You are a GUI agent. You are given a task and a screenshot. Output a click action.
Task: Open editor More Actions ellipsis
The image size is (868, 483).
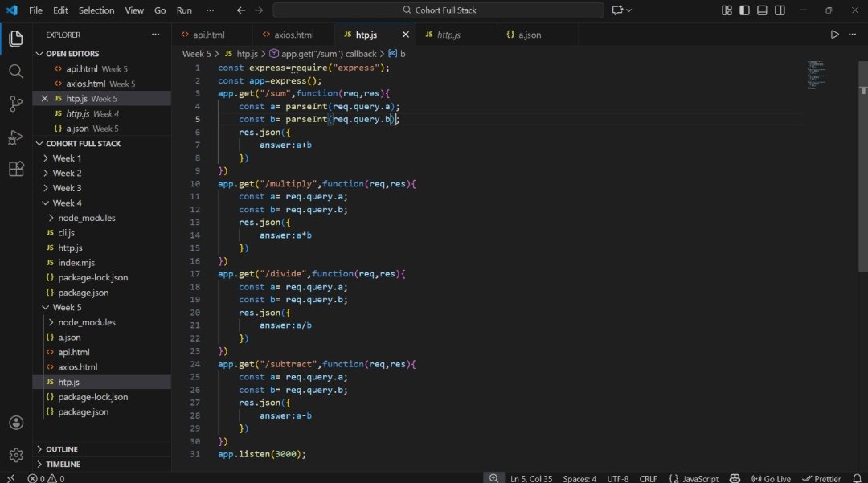[853, 35]
